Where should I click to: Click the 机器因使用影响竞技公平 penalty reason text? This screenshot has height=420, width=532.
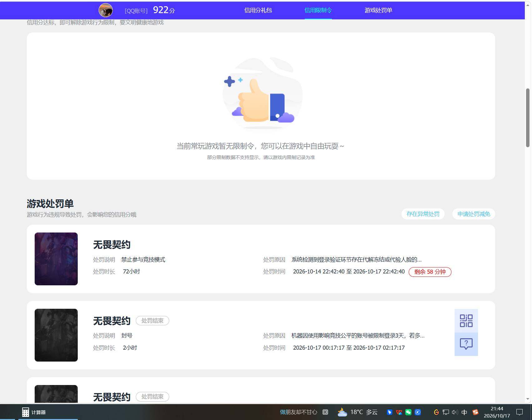click(x=358, y=336)
